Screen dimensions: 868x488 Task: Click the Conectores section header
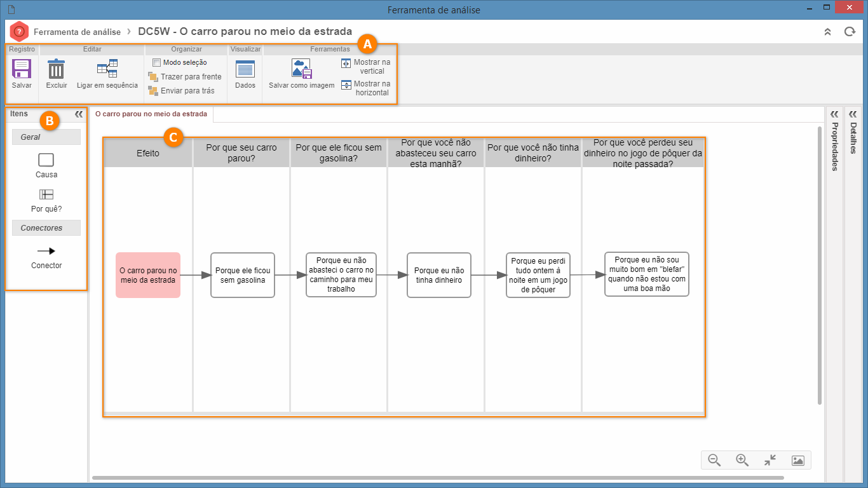pyautogui.click(x=46, y=228)
